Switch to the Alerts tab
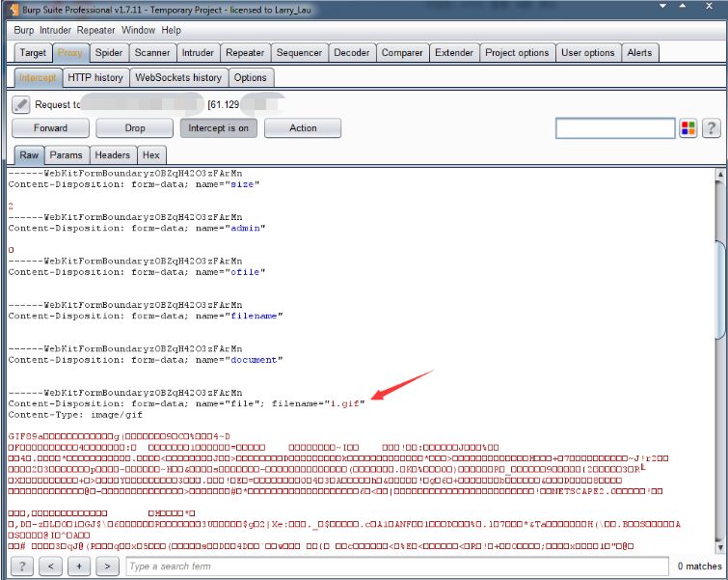 click(x=639, y=53)
